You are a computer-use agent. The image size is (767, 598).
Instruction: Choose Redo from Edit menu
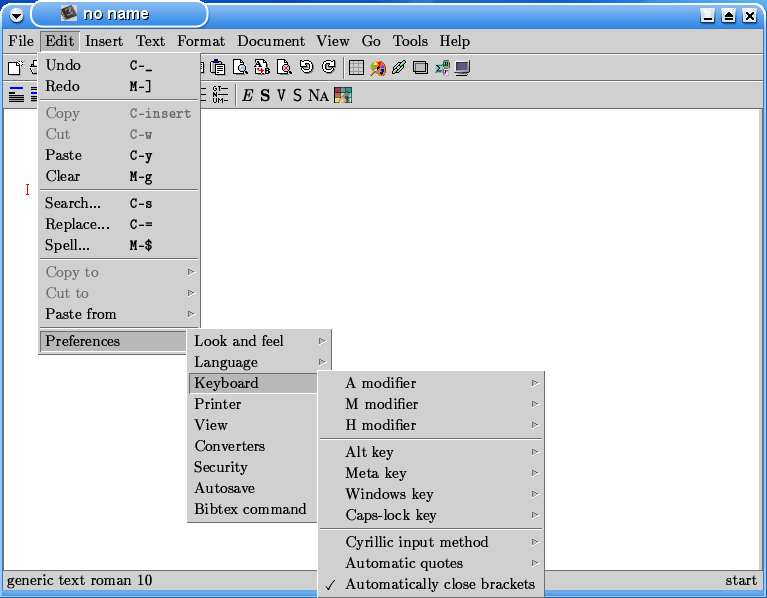[x=119, y=86]
